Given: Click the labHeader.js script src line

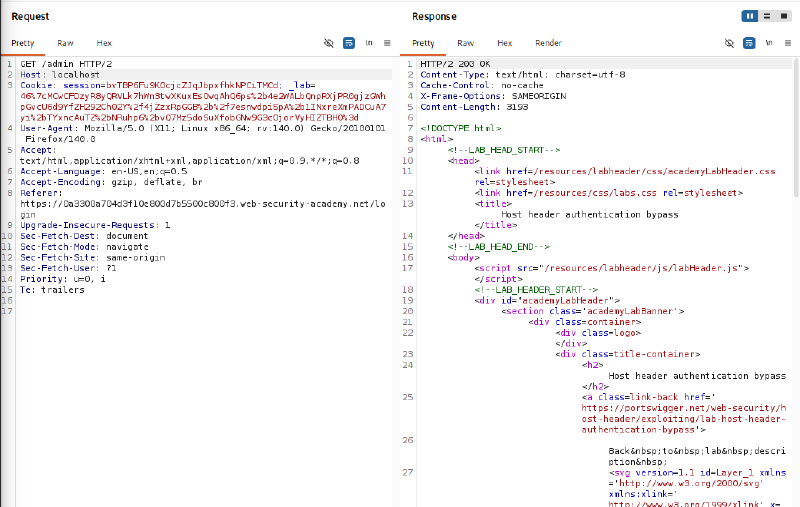Looking at the screenshot, I should pyautogui.click(x=612, y=268).
